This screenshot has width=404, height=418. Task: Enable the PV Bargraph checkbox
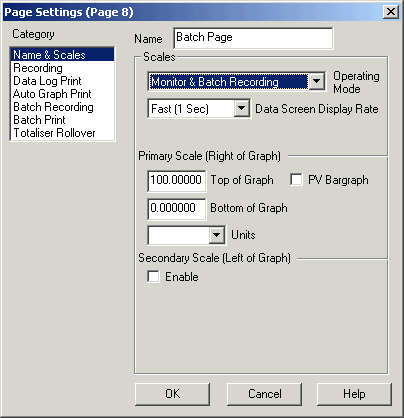point(296,180)
